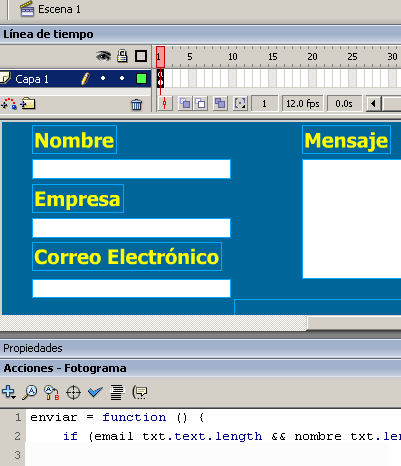Click the center frame button in the timeline
The image size is (401, 466).
(165, 104)
